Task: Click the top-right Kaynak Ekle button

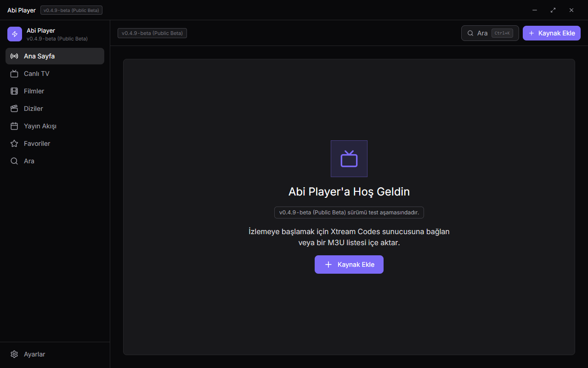Action: 552,33
